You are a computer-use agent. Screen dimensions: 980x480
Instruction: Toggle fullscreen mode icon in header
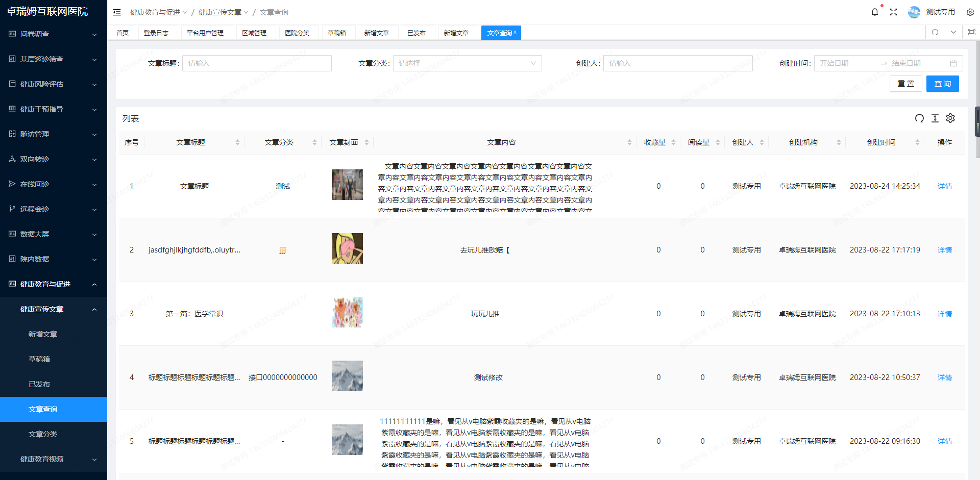tap(893, 12)
